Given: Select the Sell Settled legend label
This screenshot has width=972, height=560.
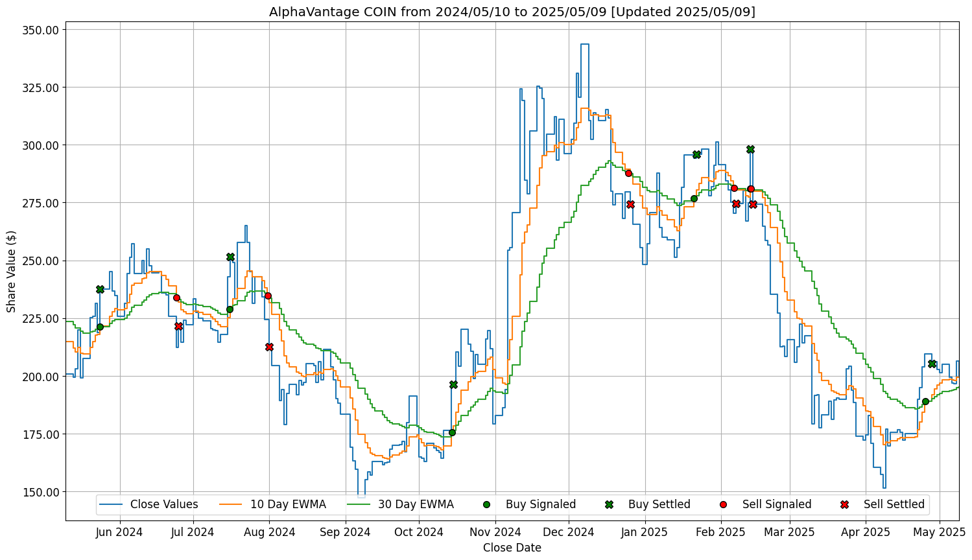Looking at the screenshot, I should click(894, 505).
